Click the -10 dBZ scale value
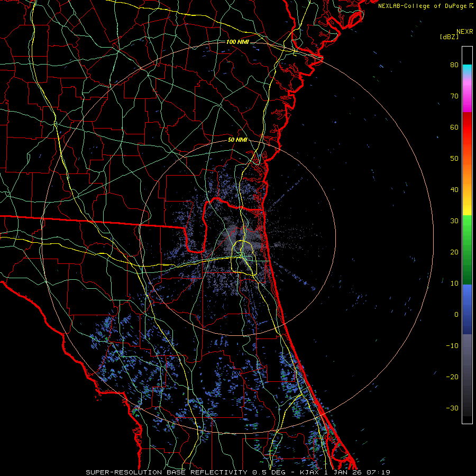The image size is (476, 476). pyautogui.click(x=452, y=346)
